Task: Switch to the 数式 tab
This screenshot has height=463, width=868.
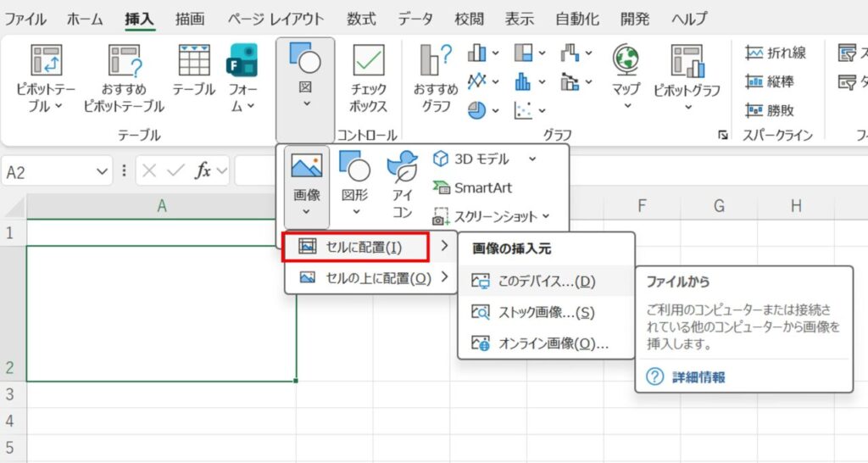Action: click(x=361, y=19)
